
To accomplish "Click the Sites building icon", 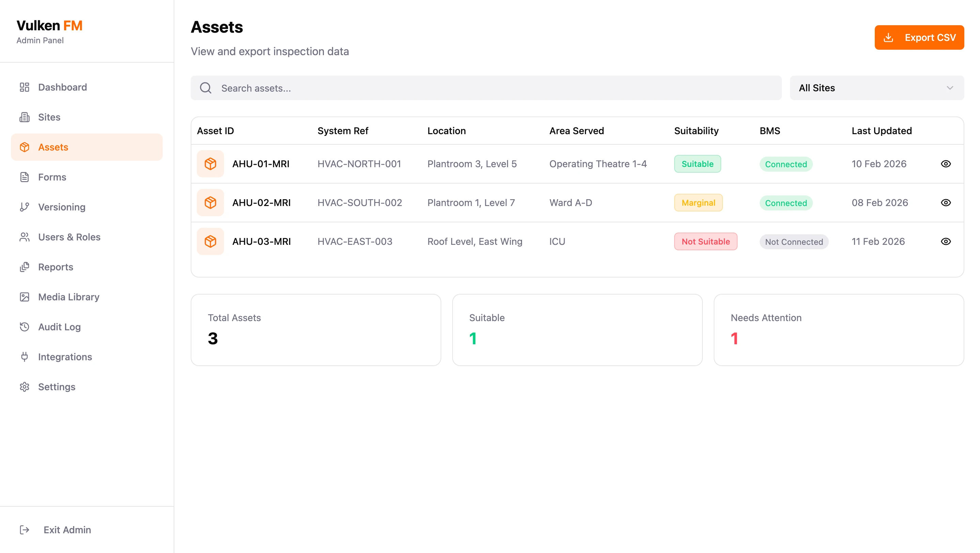I will click(25, 117).
